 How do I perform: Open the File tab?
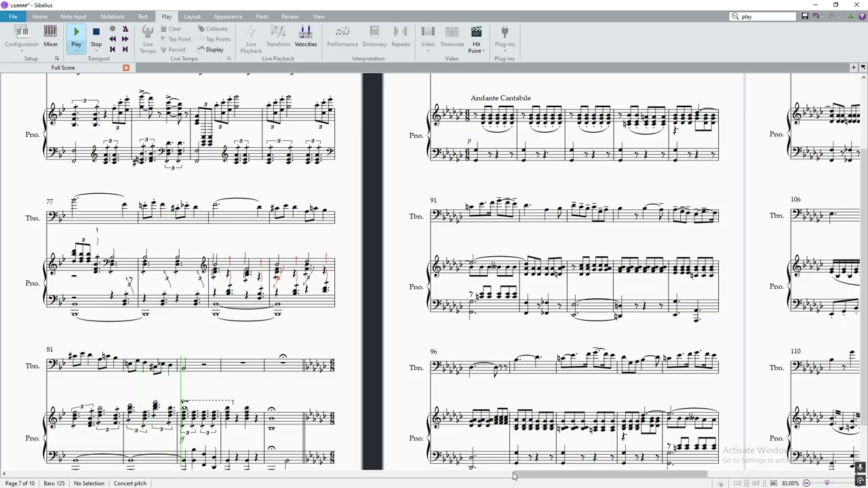(x=13, y=16)
